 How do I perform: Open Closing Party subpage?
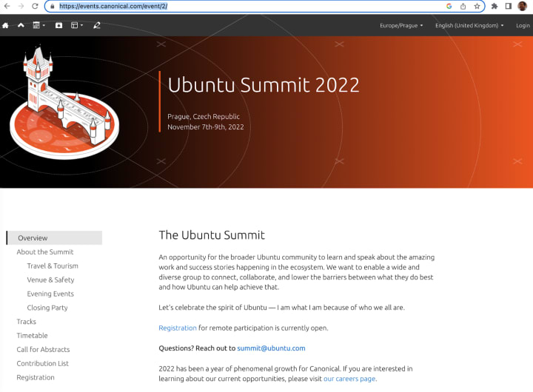point(47,308)
